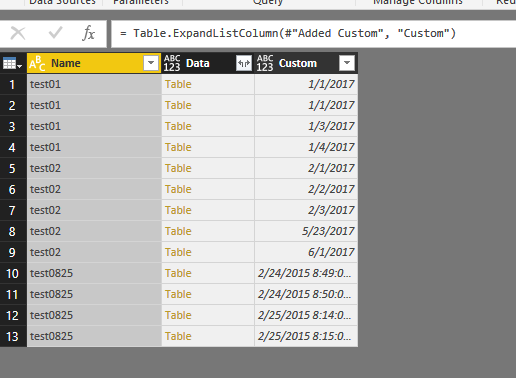
Task: Select the Name column header
Action: pyautogui.click(x=94, y=63)
